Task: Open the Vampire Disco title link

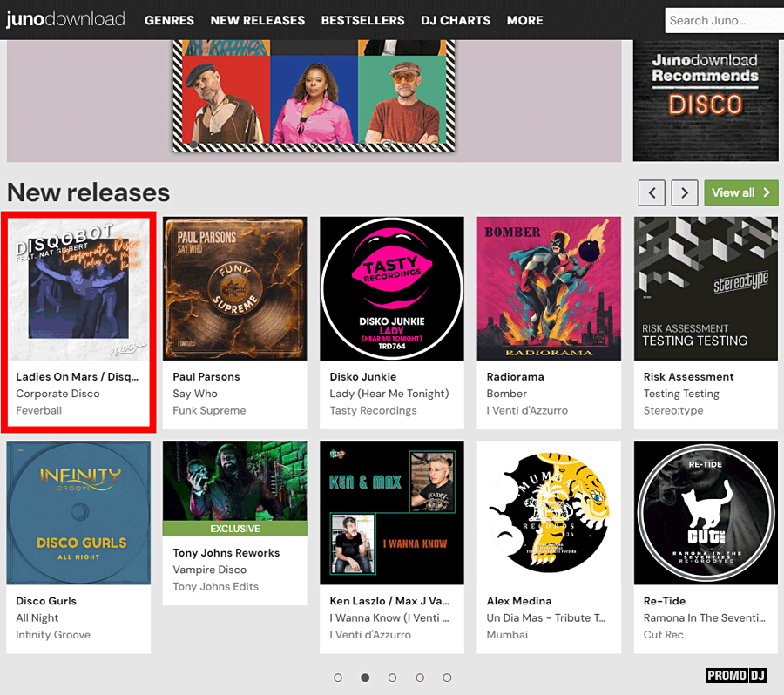Action: point(209,570)
